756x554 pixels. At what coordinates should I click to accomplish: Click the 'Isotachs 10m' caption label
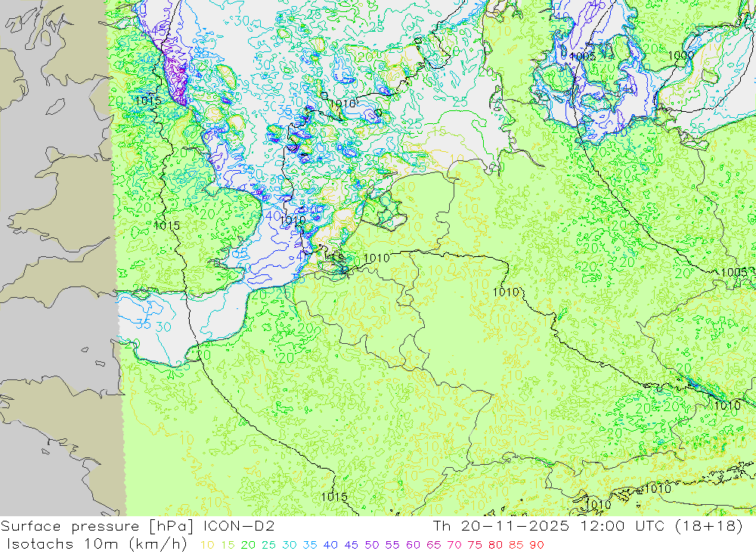[62, 544]
